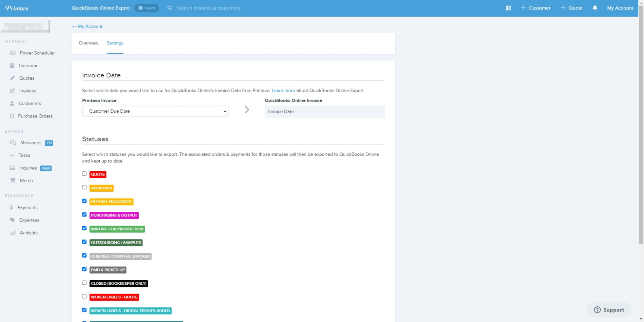Open Power Scheduler from sidebar
The width and height of the screenshot is (644, 322).
click(x=37, y=53)
